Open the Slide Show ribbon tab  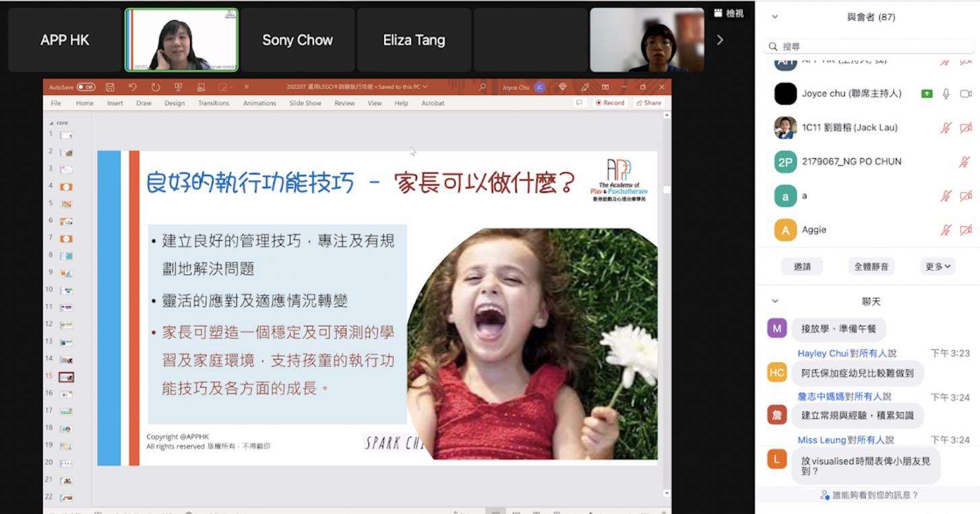tap(305, 103)
